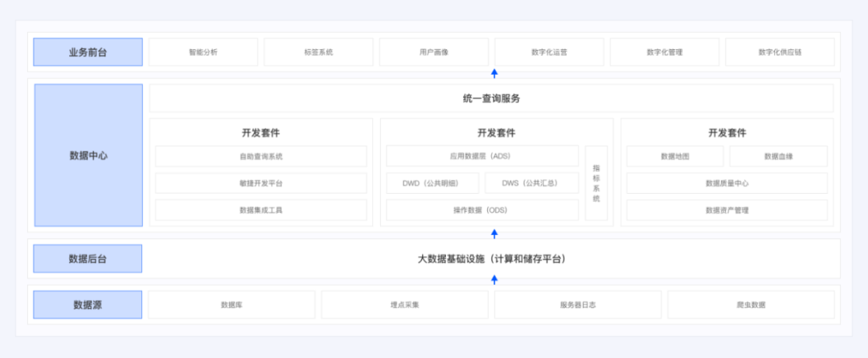Click the 数据集成工具 item

click(260, 210)
